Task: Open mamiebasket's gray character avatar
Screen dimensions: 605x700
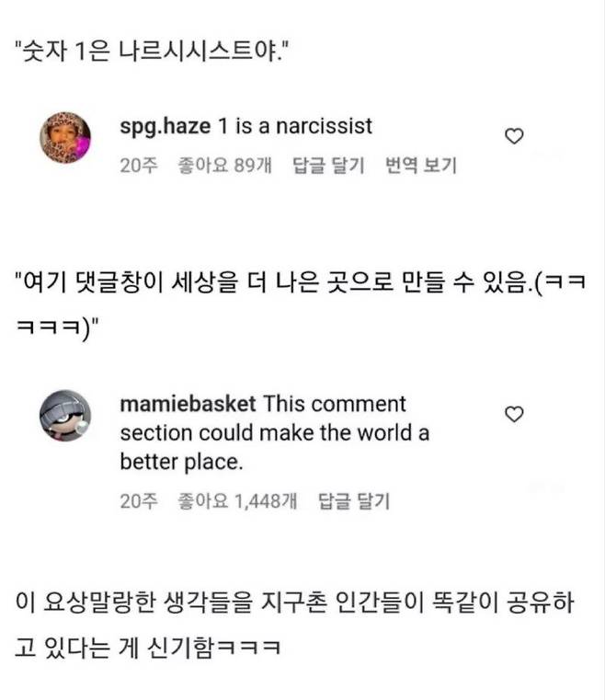Action: coord(65,416)
